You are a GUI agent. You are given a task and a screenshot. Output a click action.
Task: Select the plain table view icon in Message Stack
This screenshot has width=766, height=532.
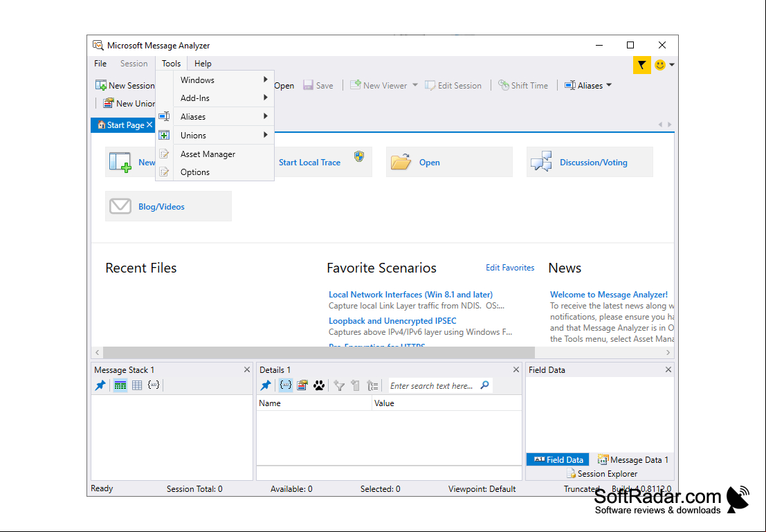click(x=137, y=385)
